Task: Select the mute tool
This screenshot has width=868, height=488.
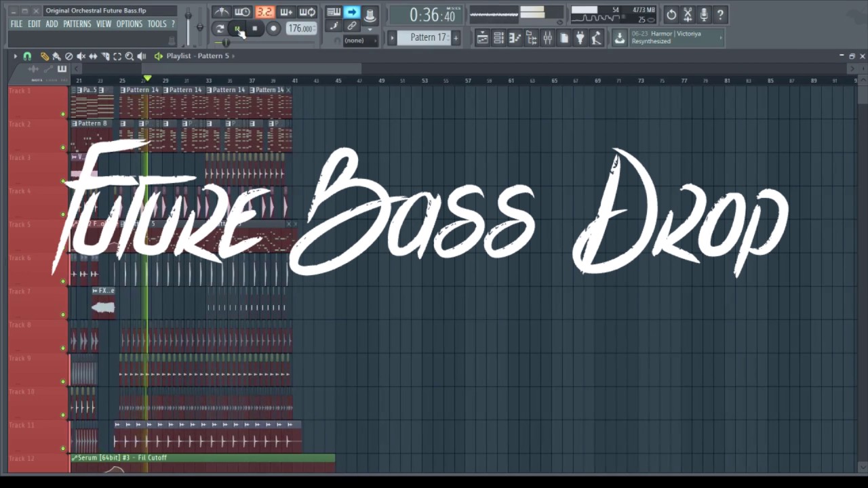Action: tap(81, 56)
